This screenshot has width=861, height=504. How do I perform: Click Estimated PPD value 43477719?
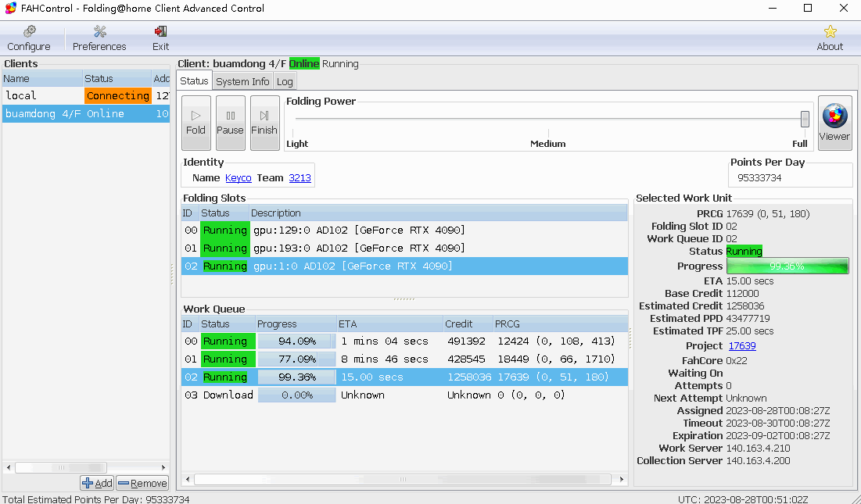[748, 319]
